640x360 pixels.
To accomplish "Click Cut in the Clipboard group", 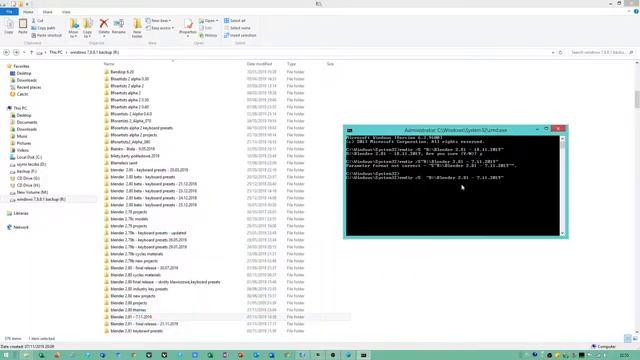I will (x=38, y=20).
